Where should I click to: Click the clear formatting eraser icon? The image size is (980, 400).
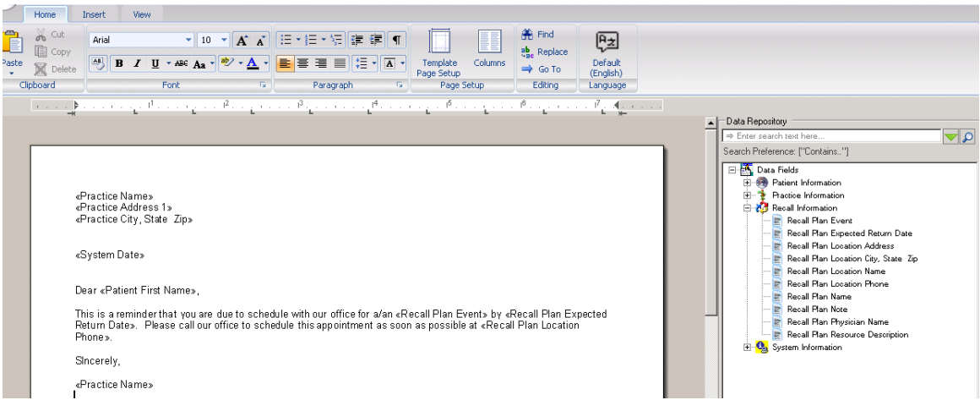[98, 63]
